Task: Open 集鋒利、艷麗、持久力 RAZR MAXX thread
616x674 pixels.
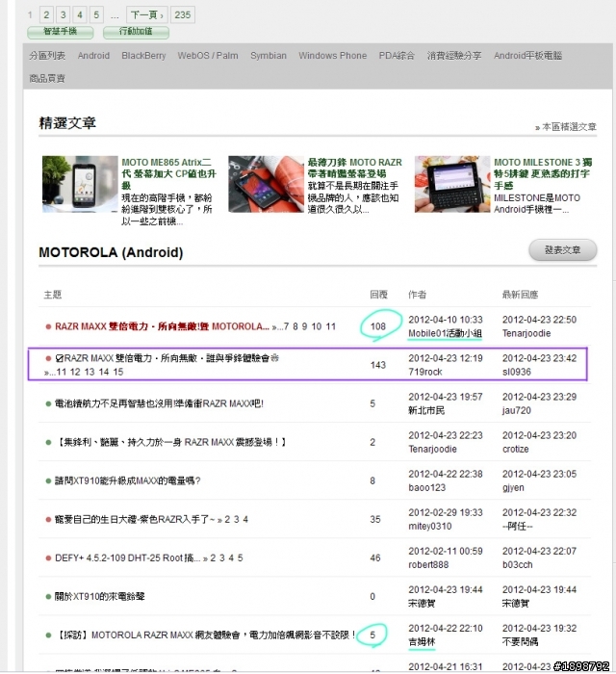Action: (x=171, y=442)
